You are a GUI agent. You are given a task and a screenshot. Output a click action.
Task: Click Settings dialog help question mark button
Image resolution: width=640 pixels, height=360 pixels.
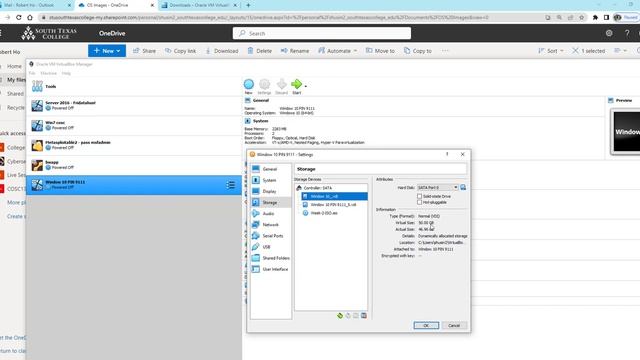[447, 154]
